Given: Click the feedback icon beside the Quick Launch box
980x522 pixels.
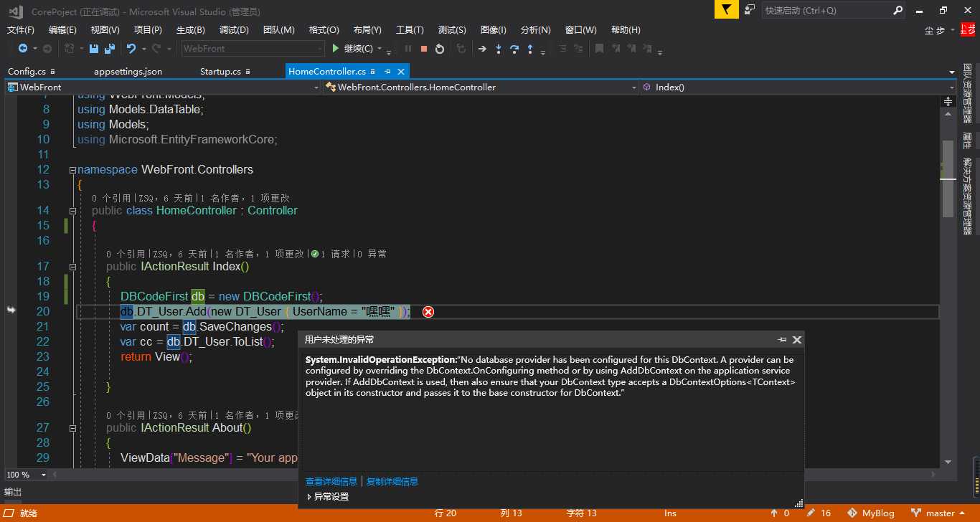Looking at the screenshot, I should [x=750, y=10].
